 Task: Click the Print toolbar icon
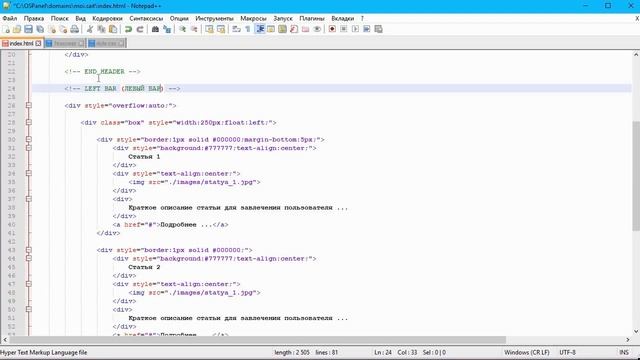pos(74,29)
